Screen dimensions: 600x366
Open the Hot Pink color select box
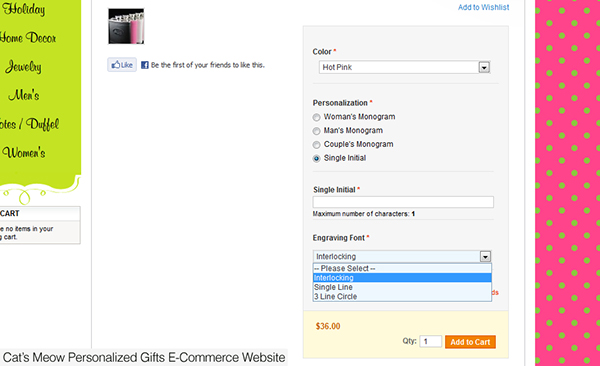click(x=404, y=67)
